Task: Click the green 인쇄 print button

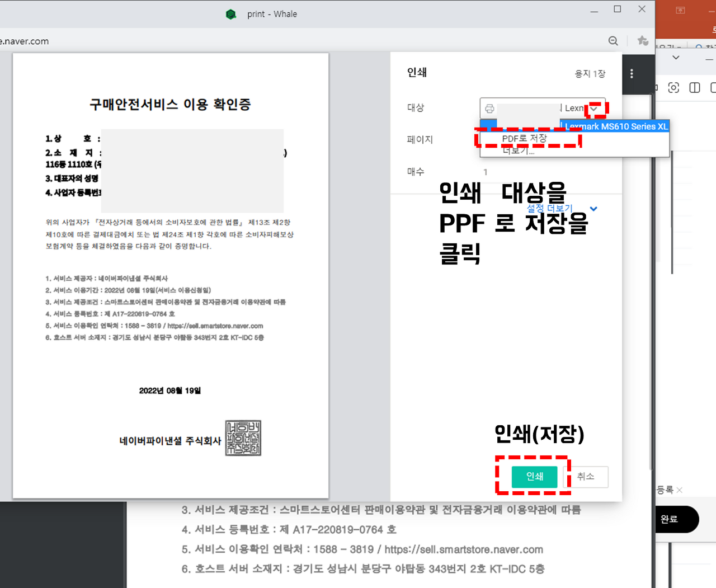Action: [534, 477]
